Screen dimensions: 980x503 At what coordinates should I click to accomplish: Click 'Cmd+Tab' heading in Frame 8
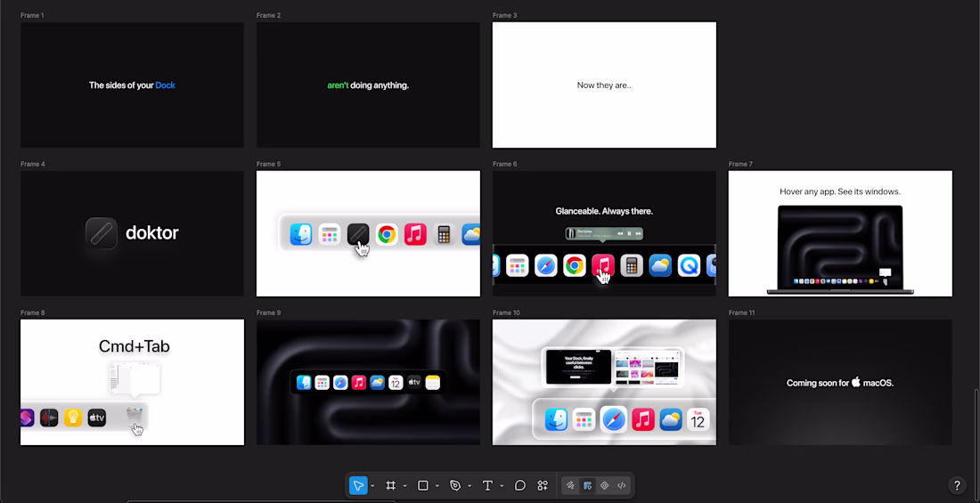tap(134, 346)
